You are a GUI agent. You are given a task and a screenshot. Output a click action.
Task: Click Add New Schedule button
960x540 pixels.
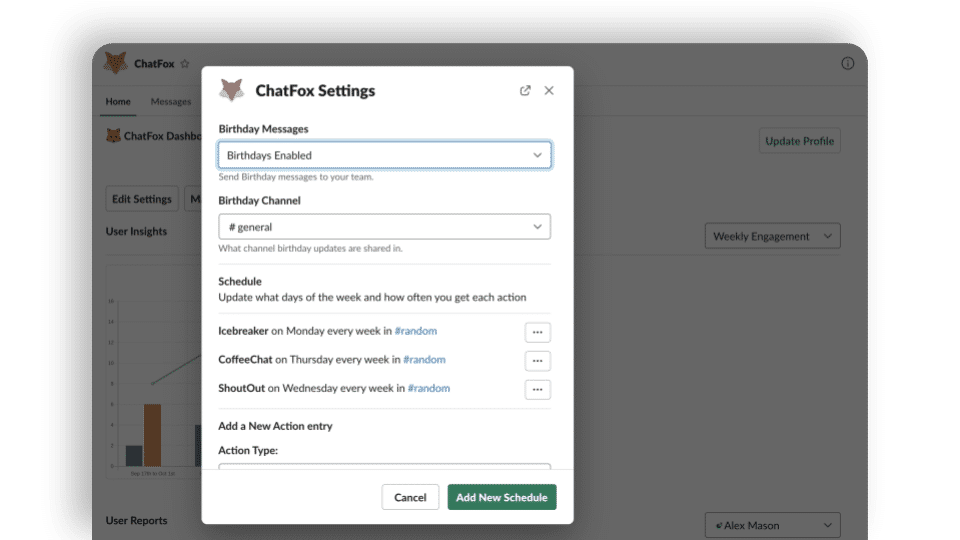(x=501, y=497)
